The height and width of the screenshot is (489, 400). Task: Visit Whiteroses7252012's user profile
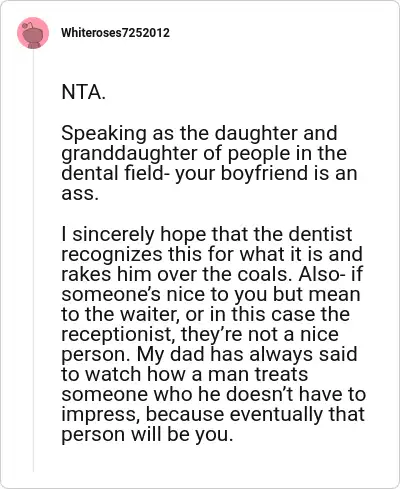115,33
